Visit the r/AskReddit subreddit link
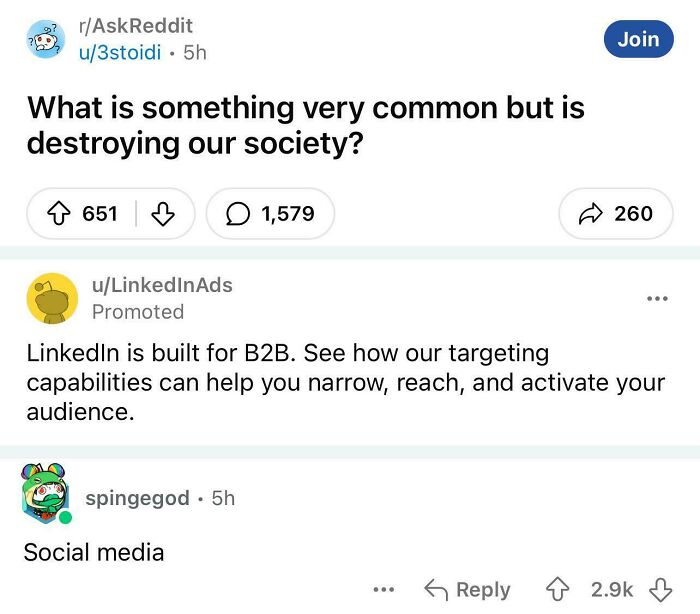This screenshot has width=700, height=614. click(x=136, y=26)
